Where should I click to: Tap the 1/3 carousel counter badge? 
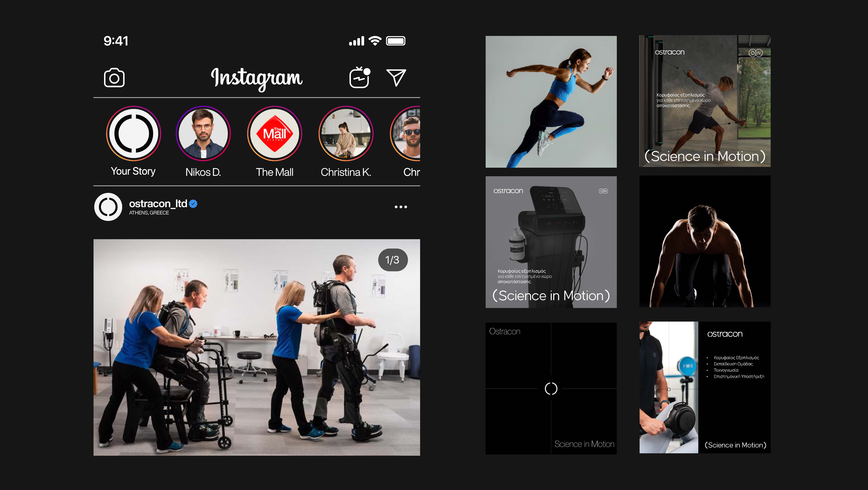click(393, 260)
